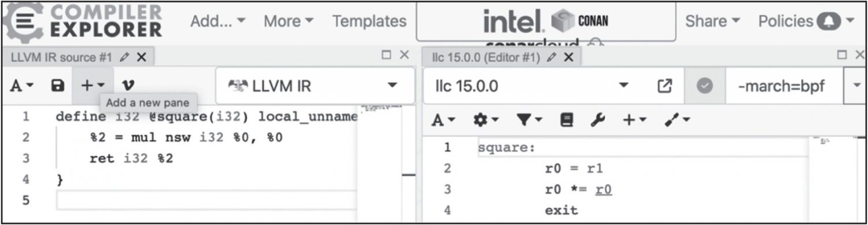This screenshot has height=225, width=868.
Task: Click the save icon in source editor
Action: pyautogui.click(x=57, y=86)
